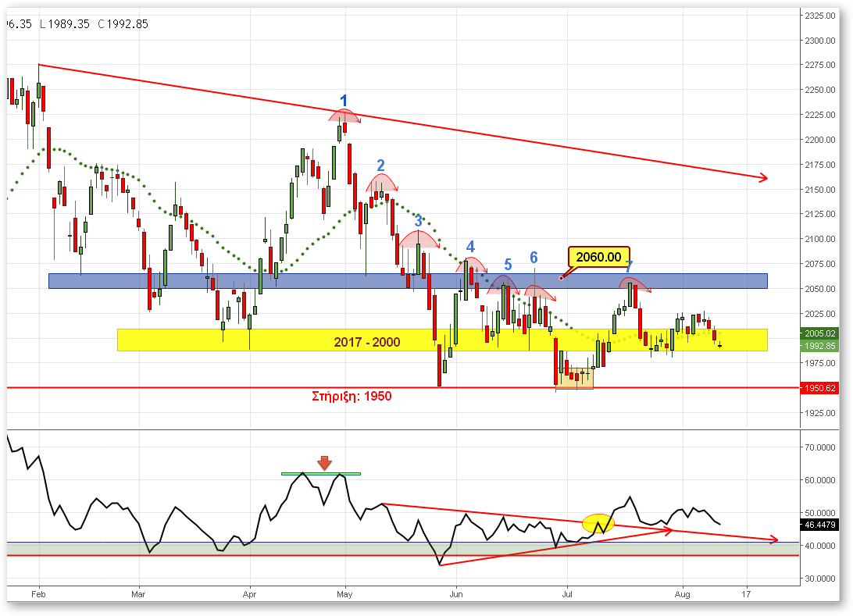Select the 2060.00 yellow callout label
853x616 pixels.
598,257
